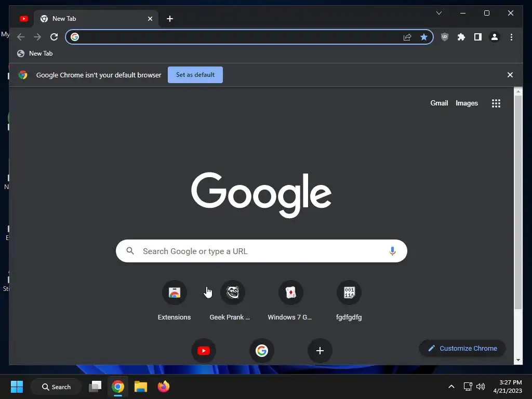Open the Google apps grid
Screen dimensions: 532x399
tap(496, 103)
